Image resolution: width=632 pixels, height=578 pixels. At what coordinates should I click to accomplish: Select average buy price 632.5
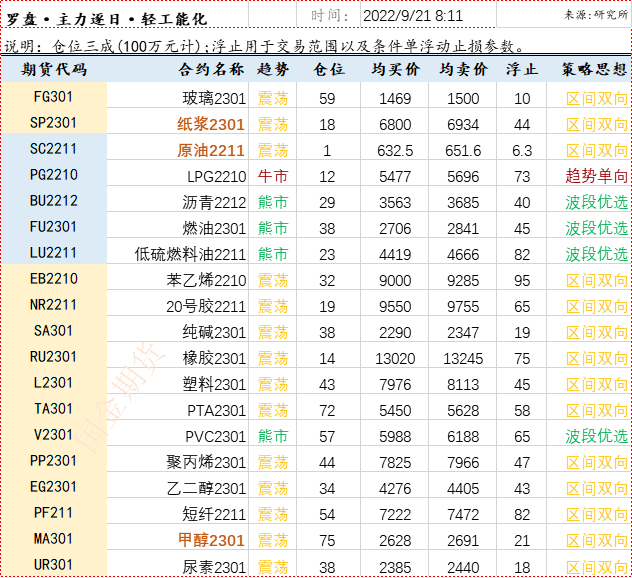(x=395, y=151)
